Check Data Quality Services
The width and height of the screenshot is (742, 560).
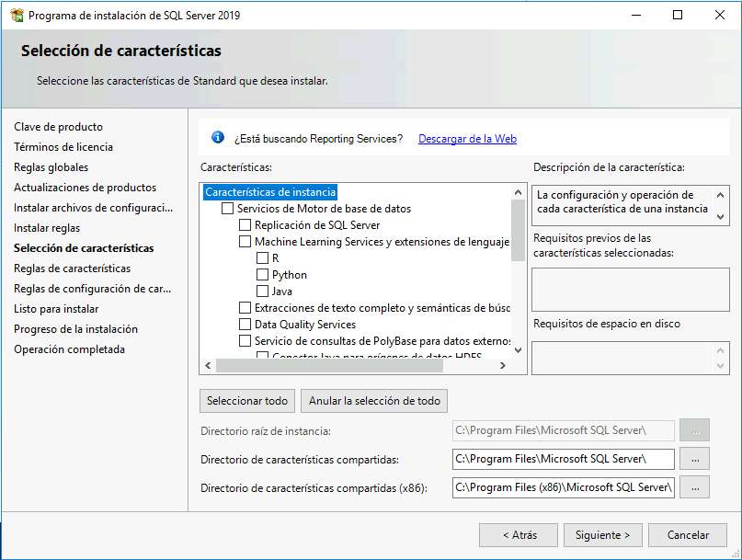point(245,325)
